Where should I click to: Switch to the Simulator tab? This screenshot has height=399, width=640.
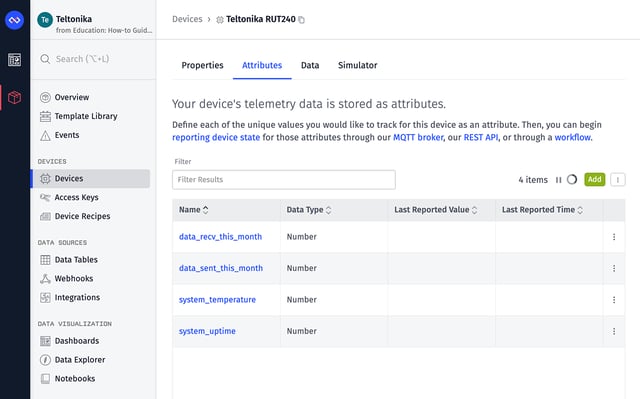coord(358,65)
